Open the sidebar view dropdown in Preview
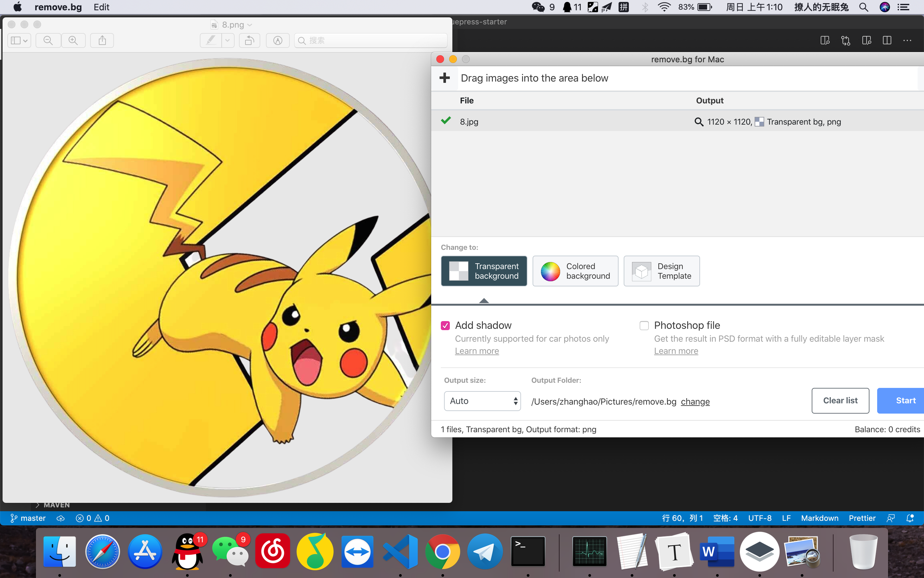The width and height of the screenshot is (924, 578). [x=19, y=40]
